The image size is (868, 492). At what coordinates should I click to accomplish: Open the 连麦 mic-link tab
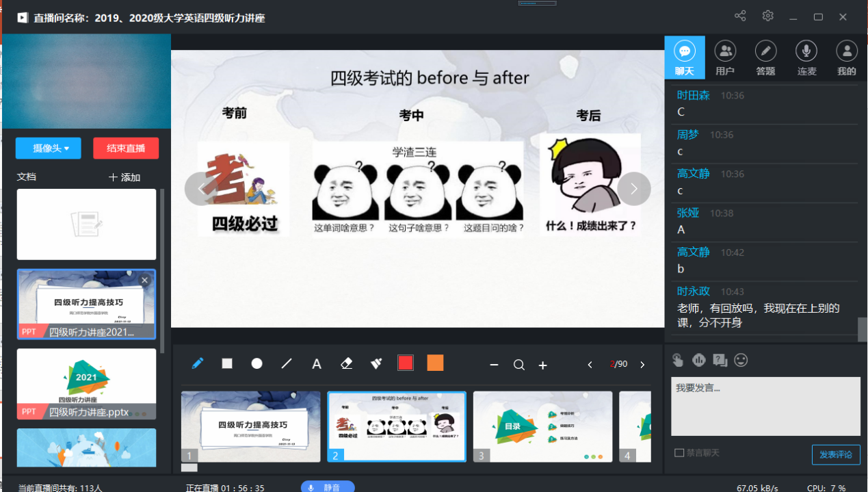pos(807,57)
